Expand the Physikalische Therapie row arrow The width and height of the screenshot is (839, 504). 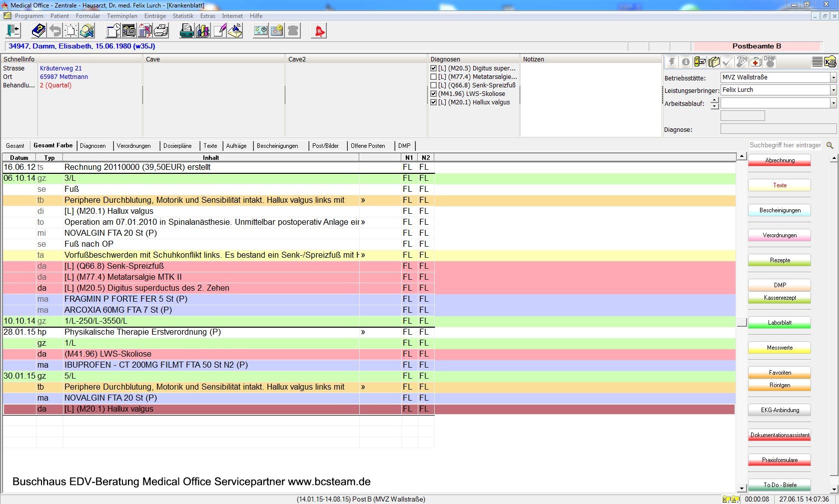pyautogui.click(x=363, y=332)
